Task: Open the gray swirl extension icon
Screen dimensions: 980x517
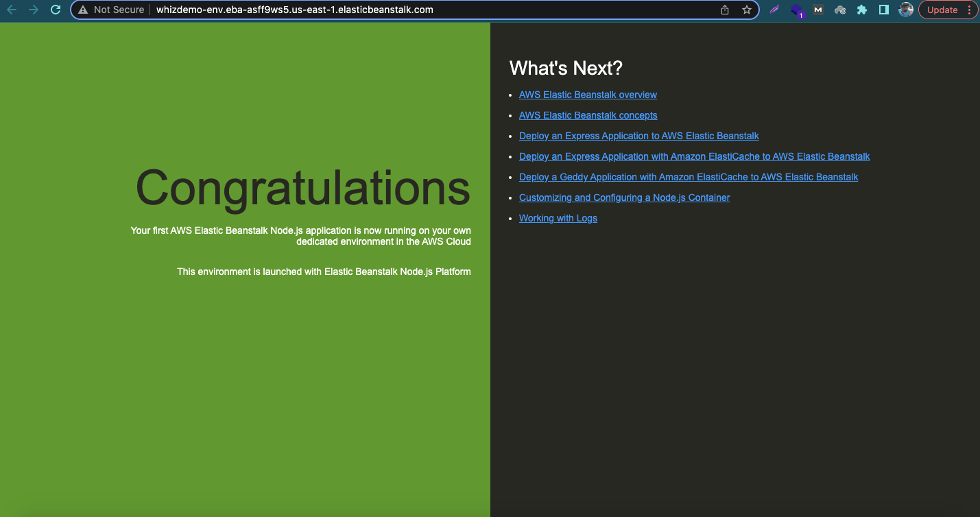Action: [840, 10]
